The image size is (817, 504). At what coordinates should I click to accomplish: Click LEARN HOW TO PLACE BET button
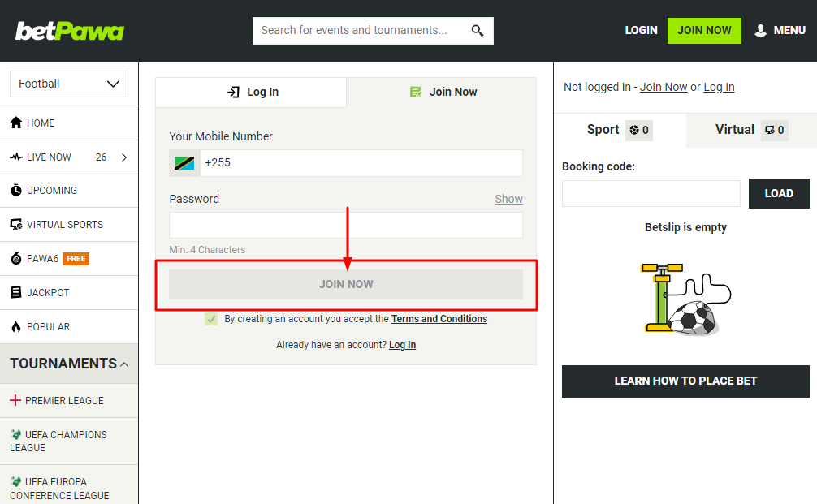pos(685,381)
